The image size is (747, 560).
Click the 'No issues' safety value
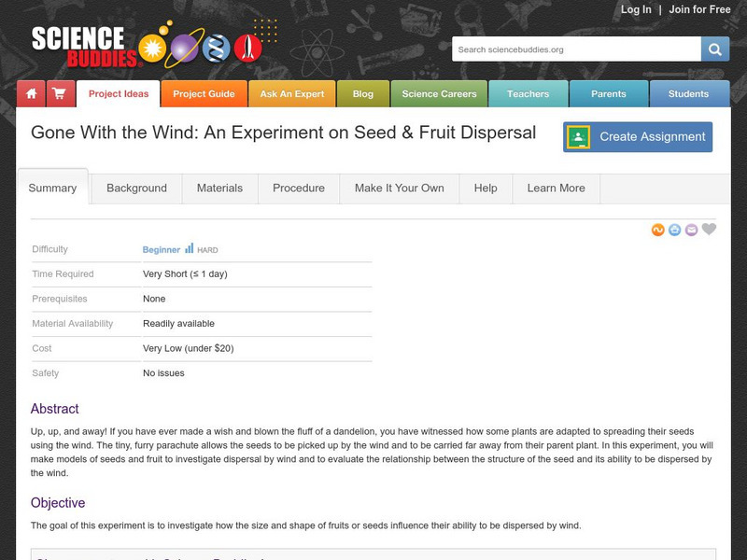point(163,372)
